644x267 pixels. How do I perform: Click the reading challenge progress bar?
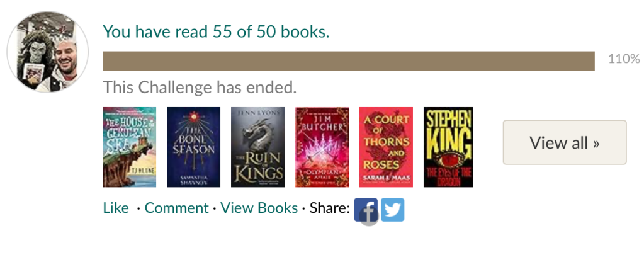(x=348, y=61)
